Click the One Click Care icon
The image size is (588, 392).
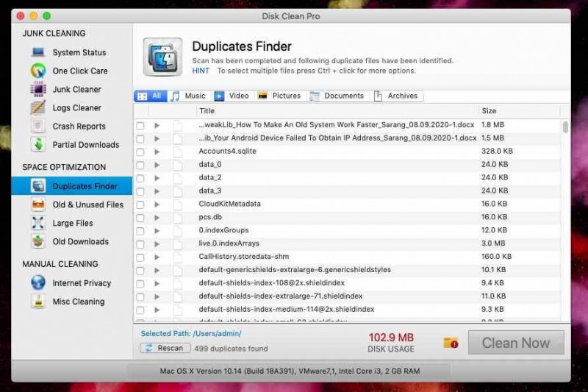[x=38, y=71]
